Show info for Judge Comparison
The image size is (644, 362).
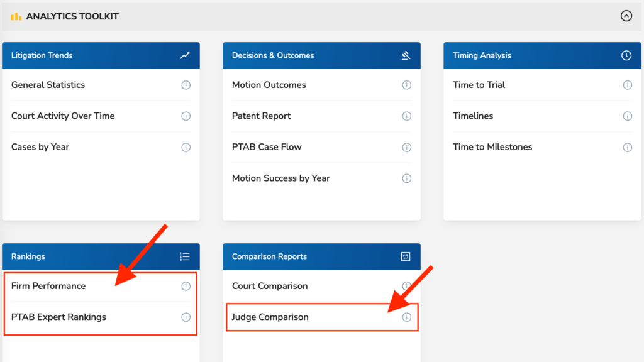tap(407, 317)
